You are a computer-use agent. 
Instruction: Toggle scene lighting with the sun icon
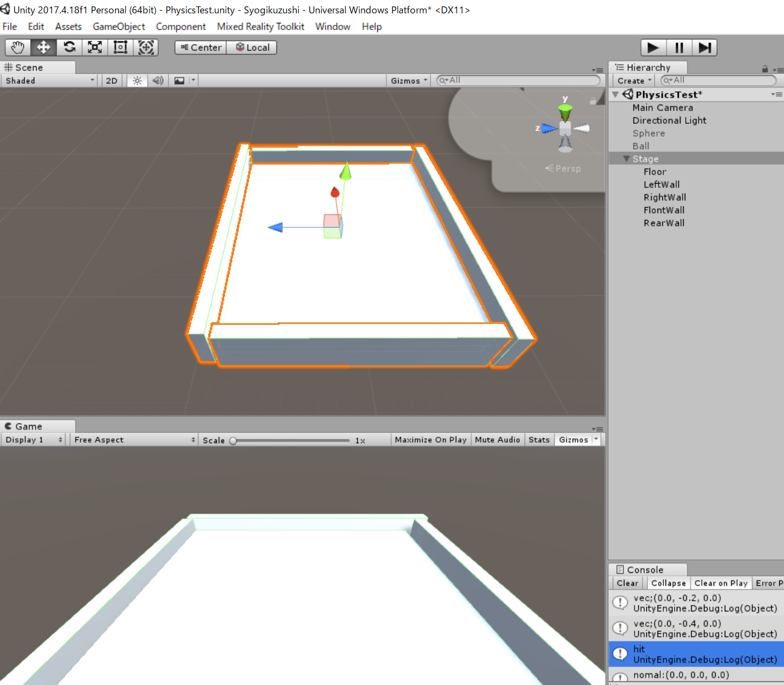[137, 80]
